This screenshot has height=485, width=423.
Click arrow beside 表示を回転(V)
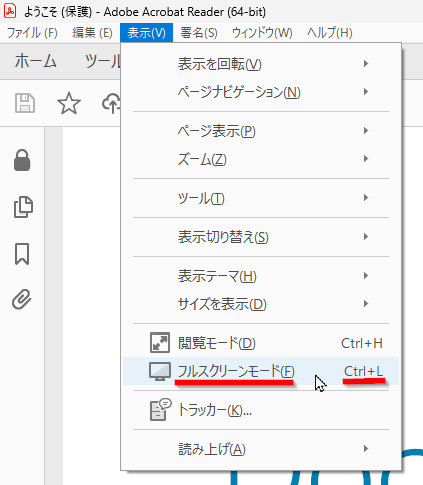click(366, 64)
